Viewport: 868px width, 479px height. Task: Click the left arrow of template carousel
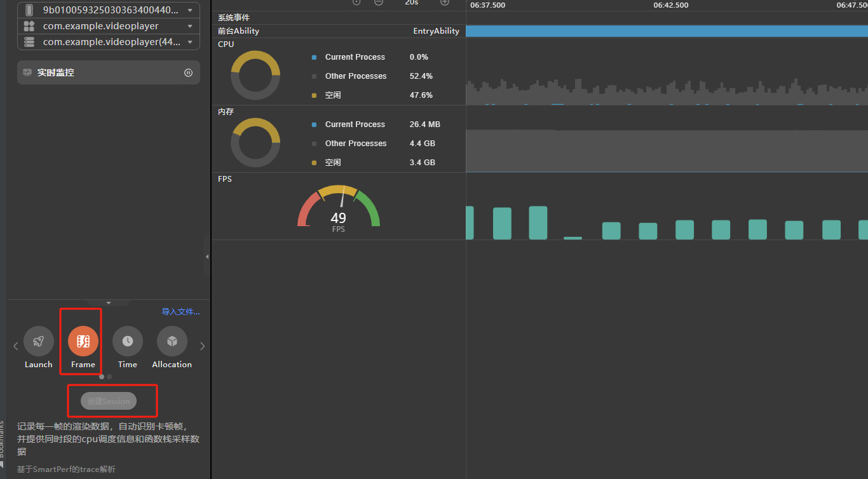click(16, 346)
